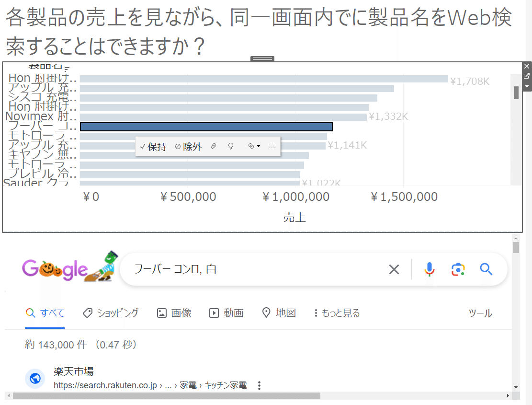
Task: Click the result count 約 143,000 件 text
Action: pyautogui.click(x=56, y=345)
